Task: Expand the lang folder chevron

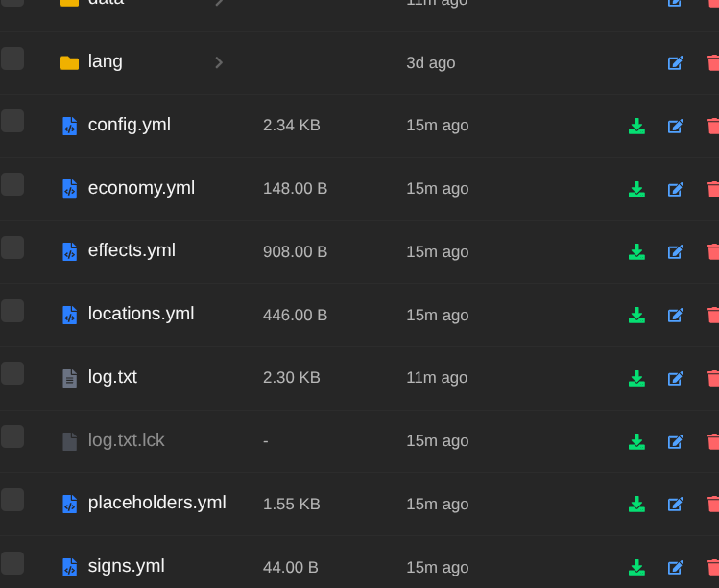Action: [219, 62]
